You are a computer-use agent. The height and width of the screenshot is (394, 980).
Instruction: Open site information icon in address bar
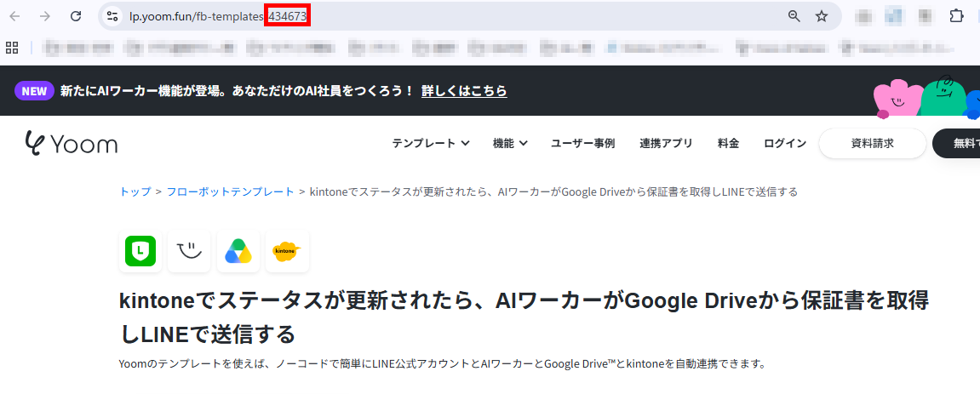[x=112, y=16]
